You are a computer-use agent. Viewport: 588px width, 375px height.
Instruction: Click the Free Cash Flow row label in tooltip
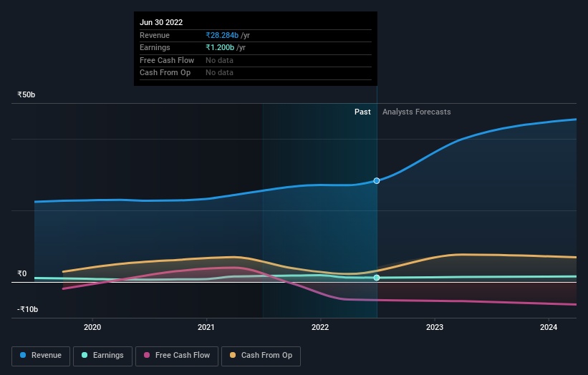point(167,60)
